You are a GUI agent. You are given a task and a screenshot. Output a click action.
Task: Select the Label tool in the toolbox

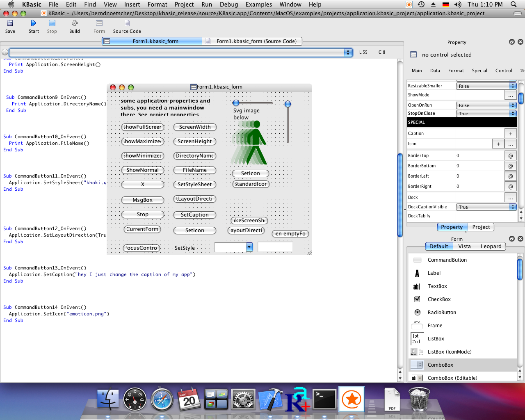click(x=417, y=273)
